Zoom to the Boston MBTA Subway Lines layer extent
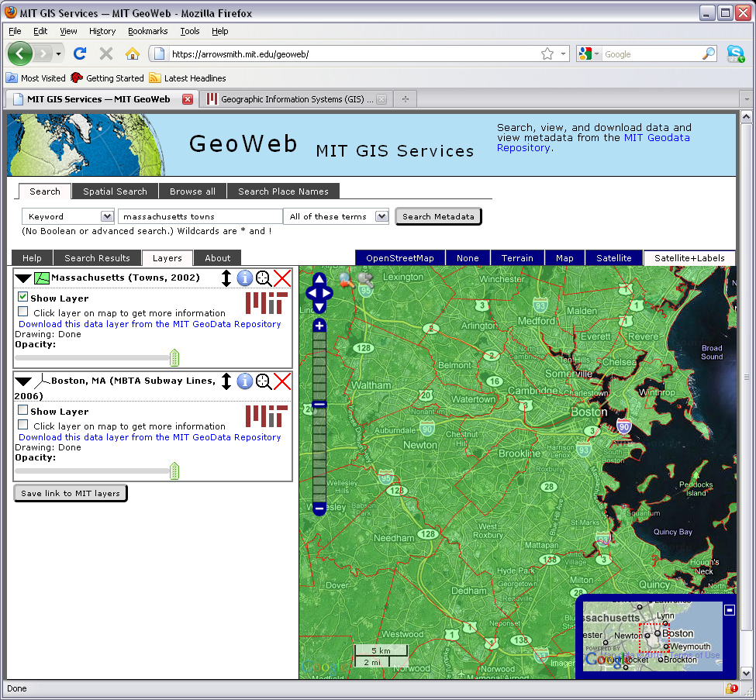The height and width of the screenshot is (700, 756). pyautogui.click(x=264, y=381)
